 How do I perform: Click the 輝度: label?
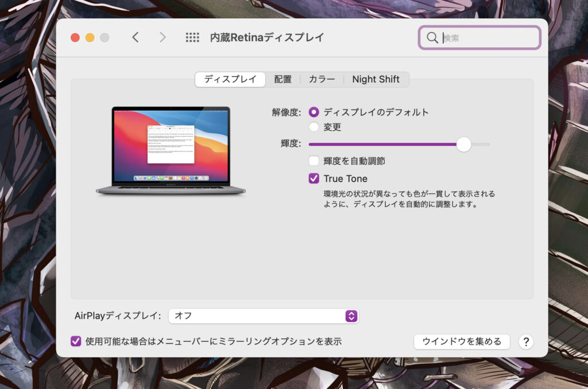click(x=291, y=143)
